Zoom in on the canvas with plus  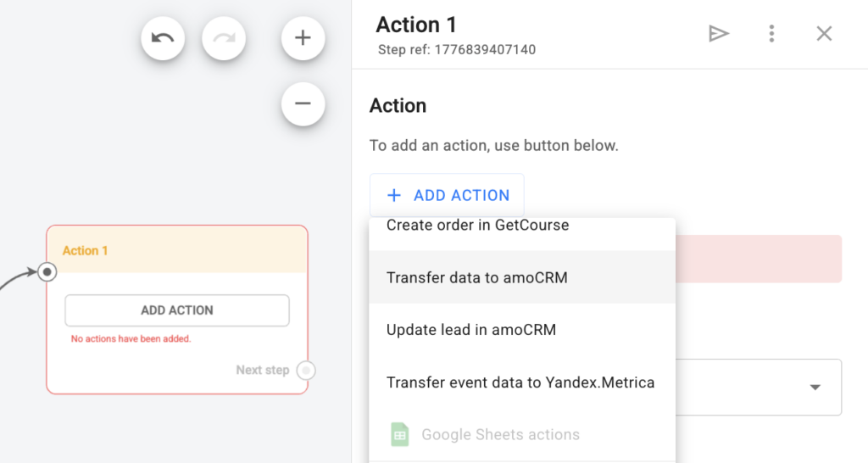[x=303, y=38]
